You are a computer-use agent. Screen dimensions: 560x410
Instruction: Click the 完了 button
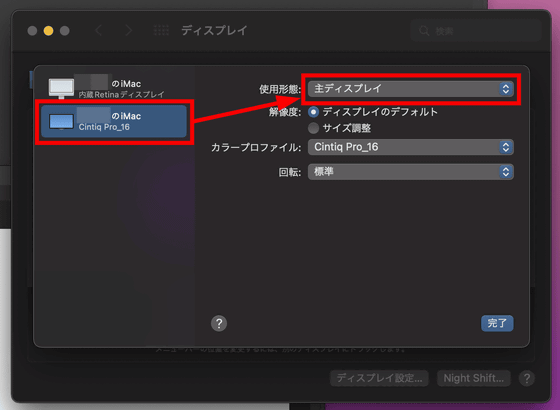point(497,323)
